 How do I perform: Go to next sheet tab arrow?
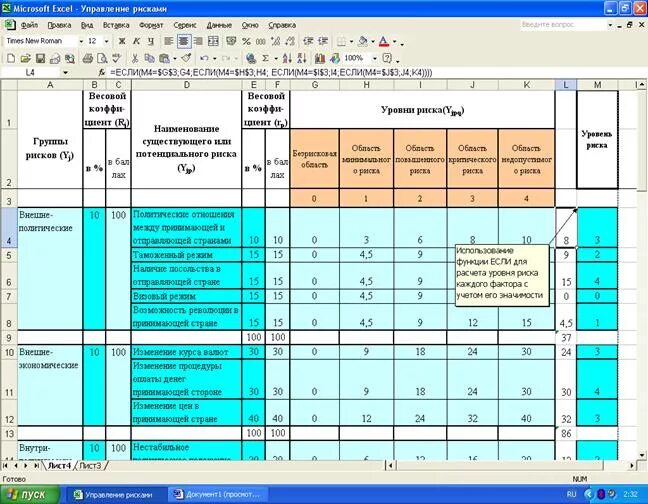(26, 466)
